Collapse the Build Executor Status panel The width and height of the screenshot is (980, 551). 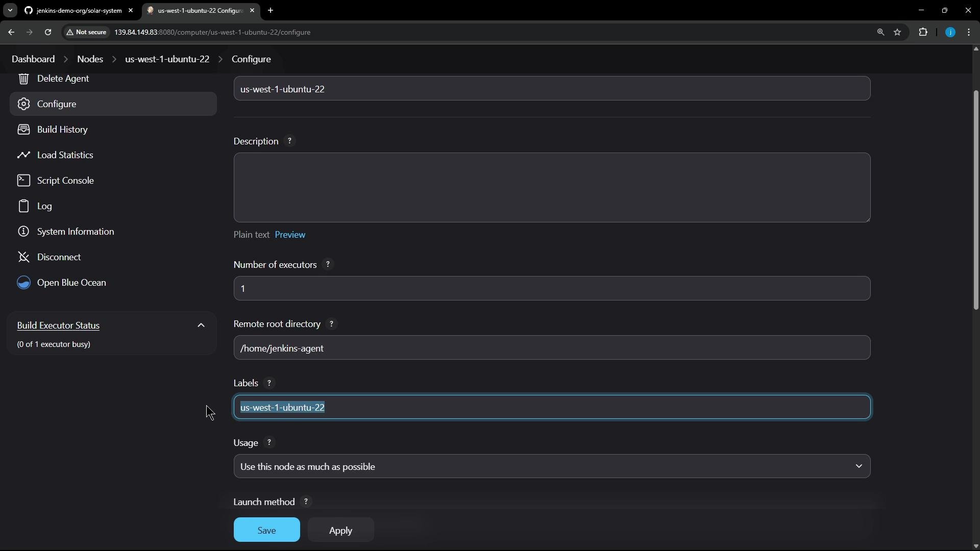[x=201, y=325]
